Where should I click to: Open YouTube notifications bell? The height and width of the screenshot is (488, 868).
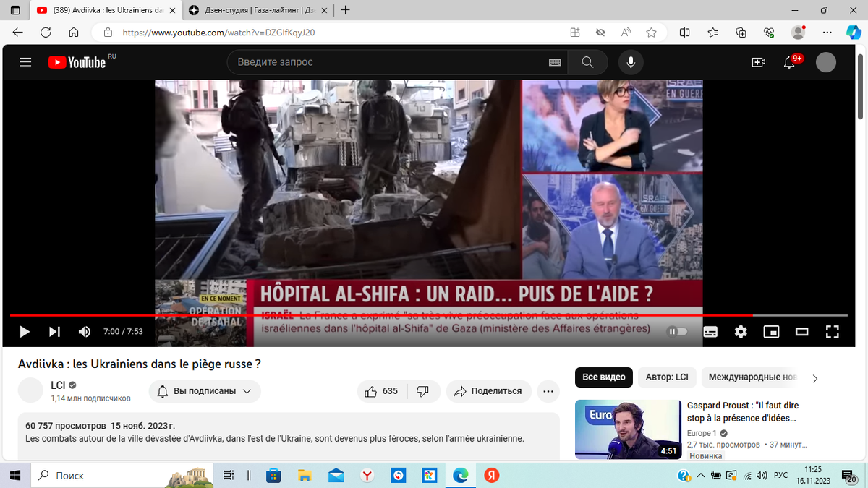click(790, 63)
